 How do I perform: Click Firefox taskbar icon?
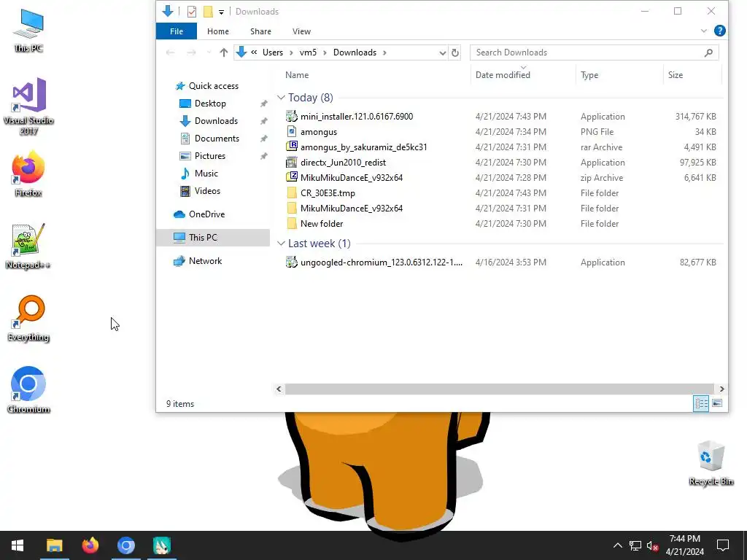point(90,545)
